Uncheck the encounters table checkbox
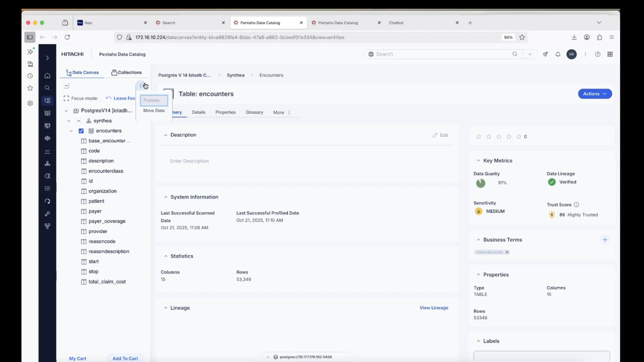Image resolution: width=644 pixels, height=362 pixels. (81, 131)
